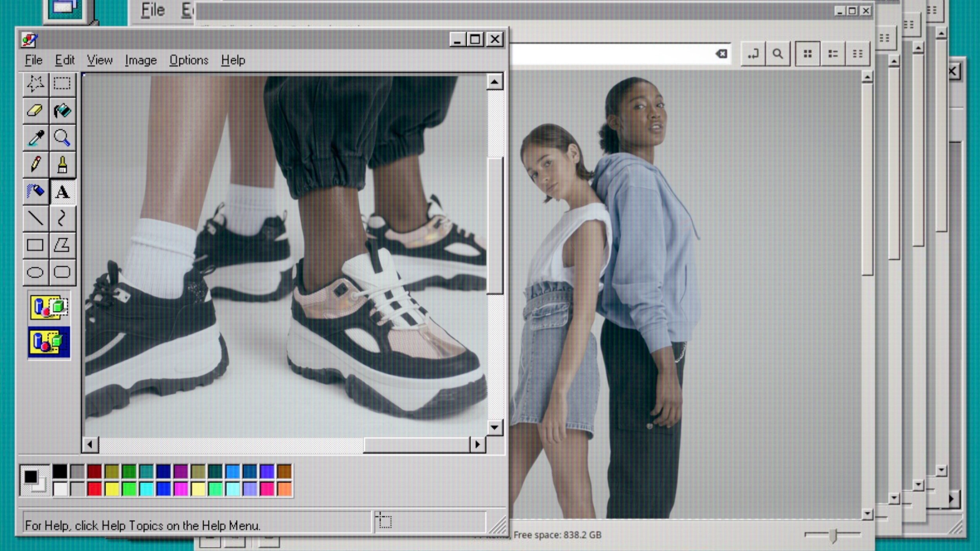The image size is (980, 551).
Task: Select the Ellipse shape tool
Action: (36, 272)
